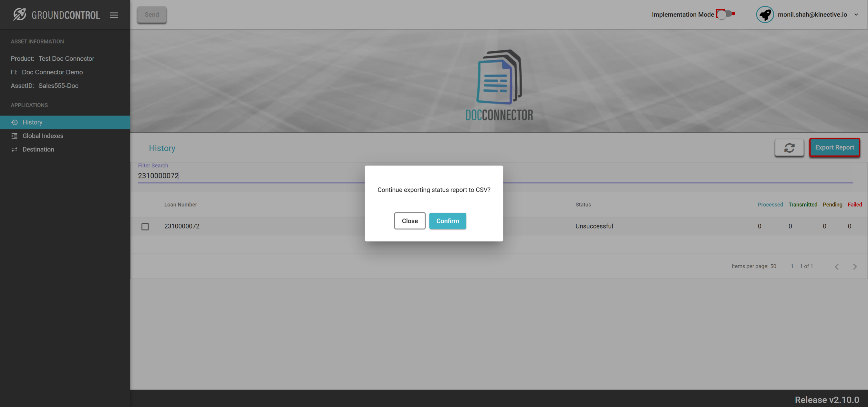Confirm exporting the CSV report
This screenshot has height=407, width=868.
click(448, 221)
